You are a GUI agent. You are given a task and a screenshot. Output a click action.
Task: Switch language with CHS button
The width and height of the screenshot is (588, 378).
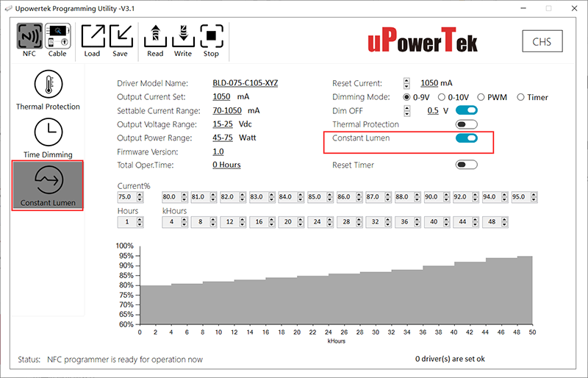[x=542, y=41]
